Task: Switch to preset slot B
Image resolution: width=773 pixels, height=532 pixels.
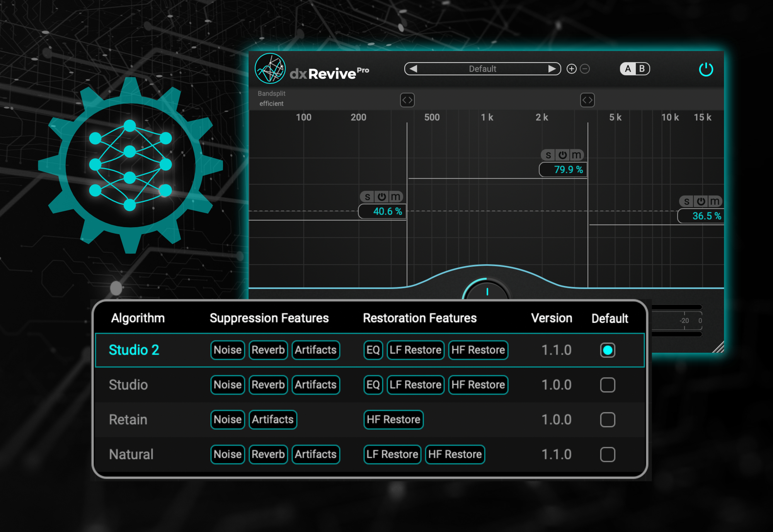Action: tap(642, 69)
